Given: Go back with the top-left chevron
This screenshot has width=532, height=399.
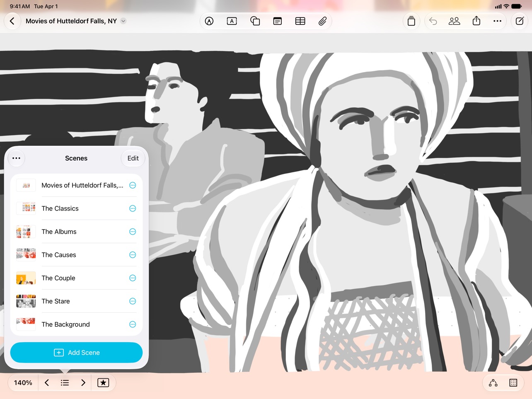Looking at the screenshot, I should pos(12,21).
